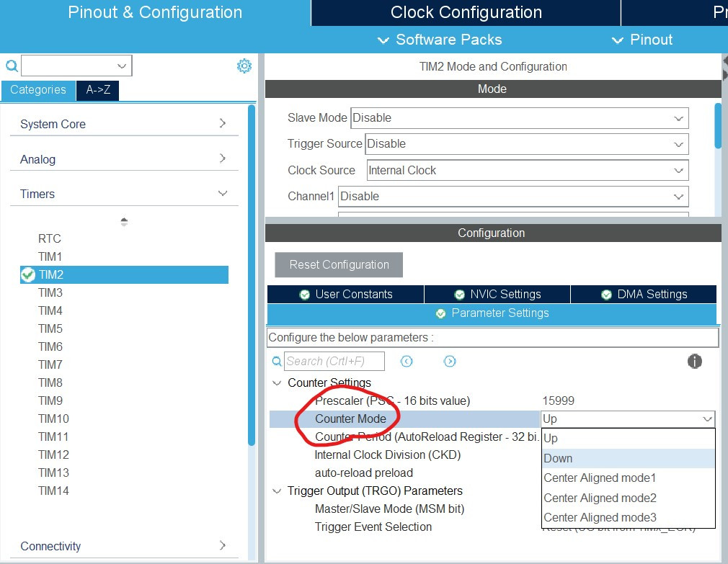Click the sort arrows above the timer list
This screenshot has width=728, height=564.
124,222
